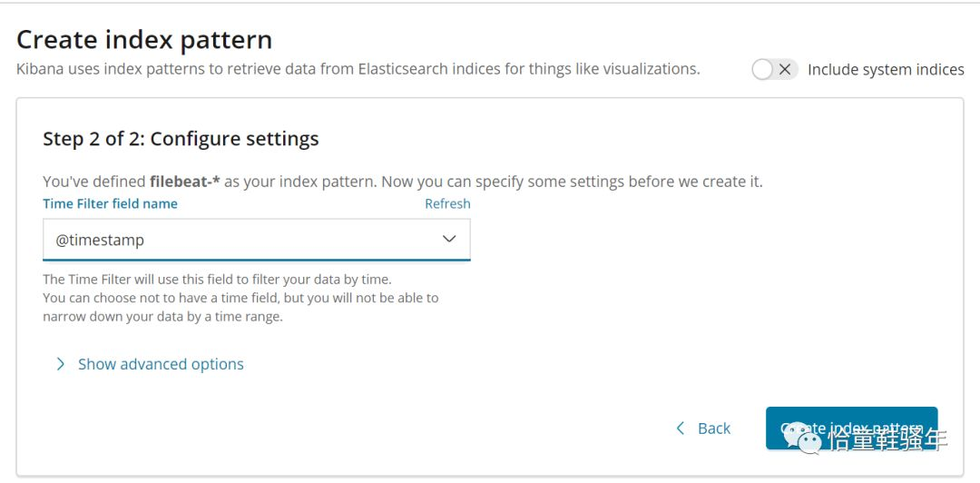Viewport: 980px width, 483px height.
Task: Click the down chevron in the @timestamp selector
Action: [x=449, y=239]
